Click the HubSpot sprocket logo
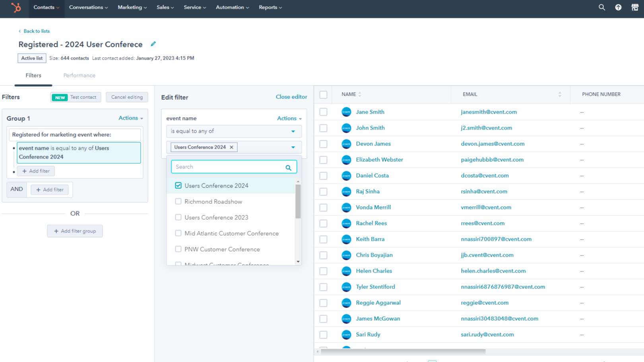Image resolution: width=644 pixels, height=362 pixels. coord(15,7)
